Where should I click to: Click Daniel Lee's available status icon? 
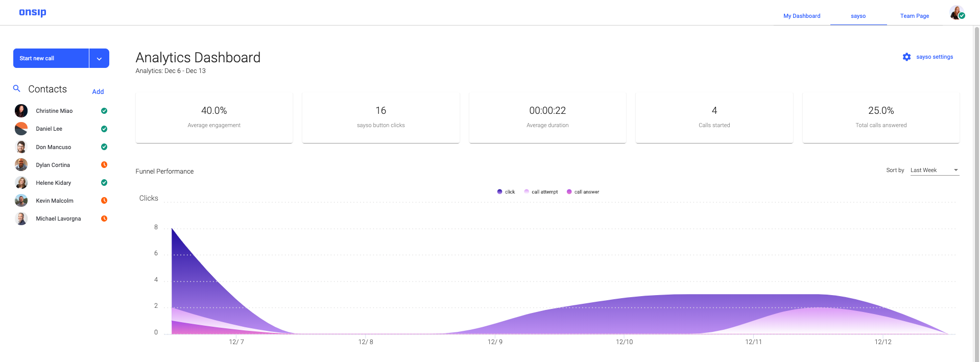(x=104, y=129)
